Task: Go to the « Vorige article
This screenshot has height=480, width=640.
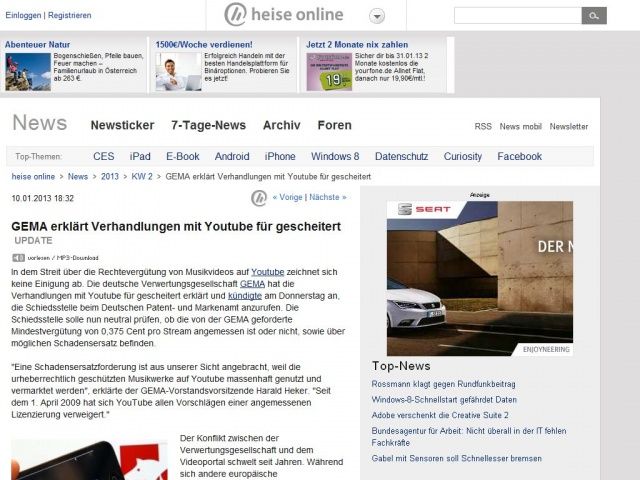Action: coord(288,197)
